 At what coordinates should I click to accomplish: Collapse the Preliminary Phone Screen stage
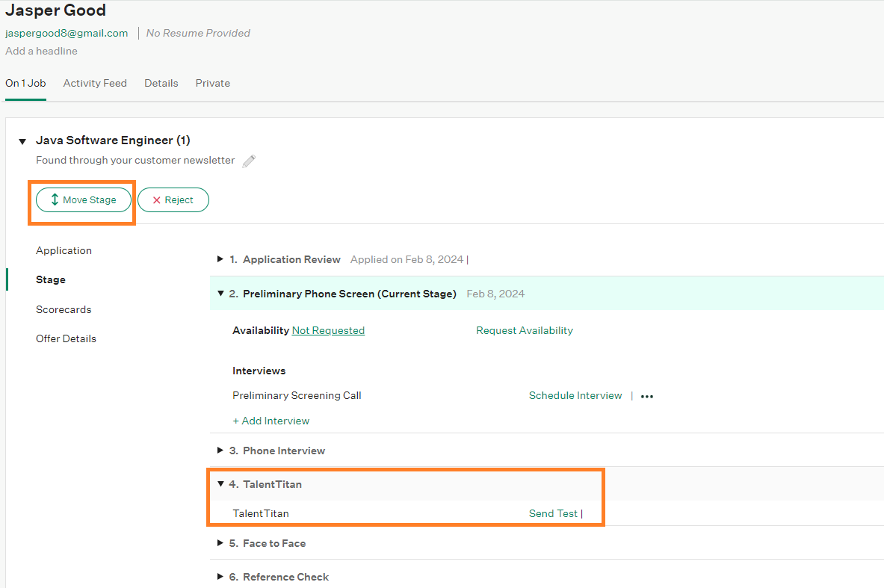click(220, 293)
